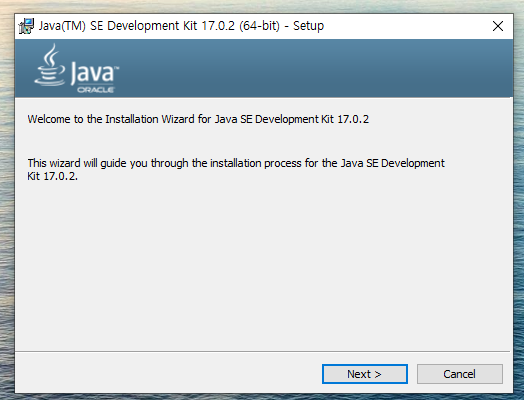Click the installer icon in title bar

(26, 26)
